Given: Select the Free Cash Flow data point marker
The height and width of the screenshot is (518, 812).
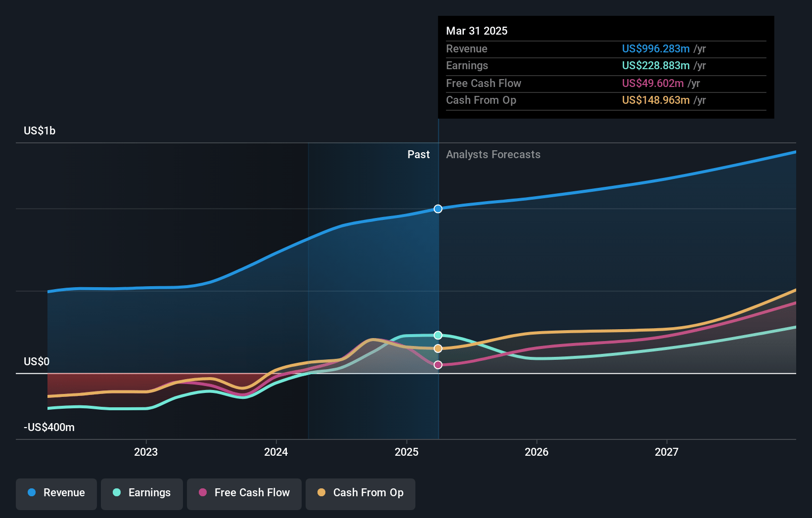Looking at the screenshot, I should [438, 365].
